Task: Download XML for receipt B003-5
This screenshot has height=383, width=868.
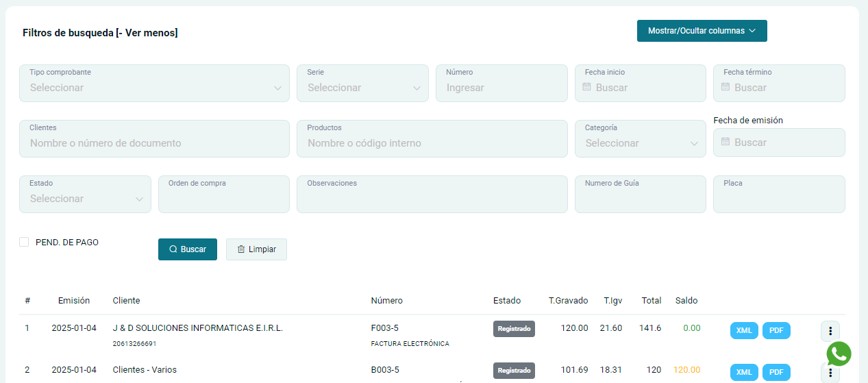Action: point(744,372)
